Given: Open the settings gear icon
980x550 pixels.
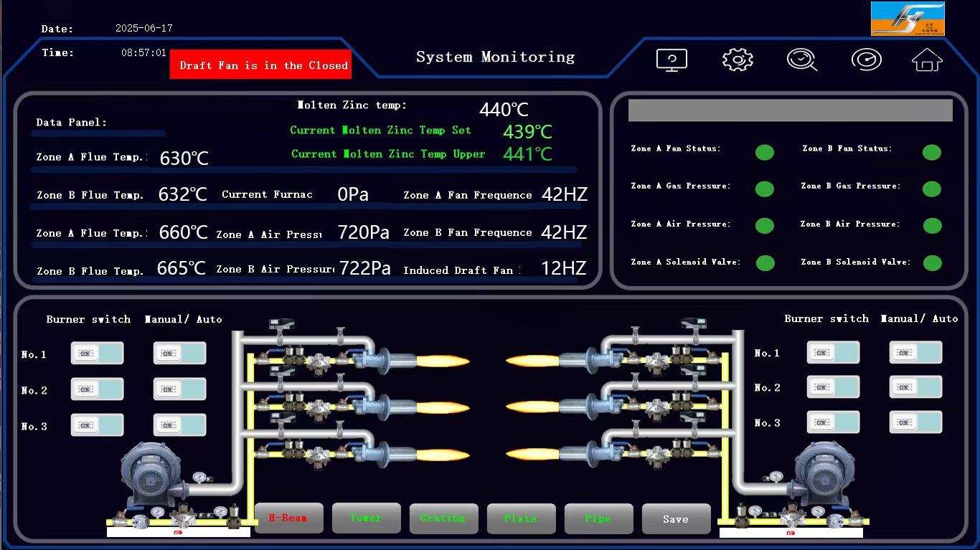Looking at the screenshot, I should point(737,60).
